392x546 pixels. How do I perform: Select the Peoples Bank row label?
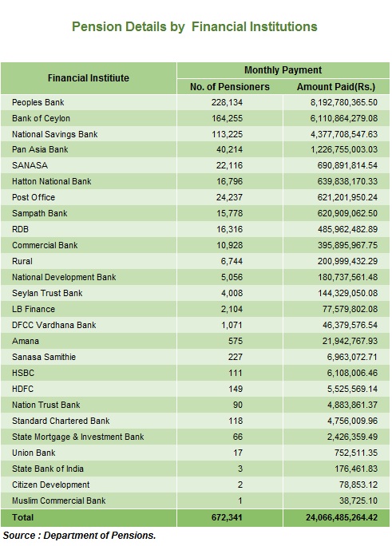[x=38, y=102]
